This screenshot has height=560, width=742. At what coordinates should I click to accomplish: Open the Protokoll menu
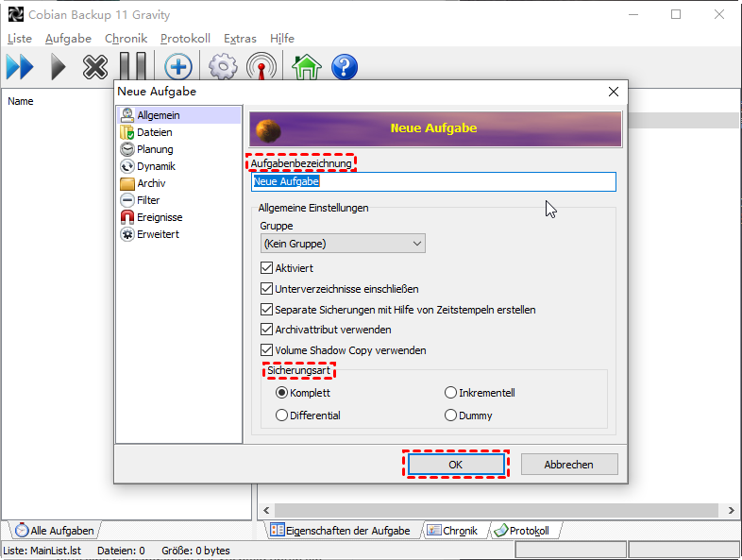coord(185,39)
